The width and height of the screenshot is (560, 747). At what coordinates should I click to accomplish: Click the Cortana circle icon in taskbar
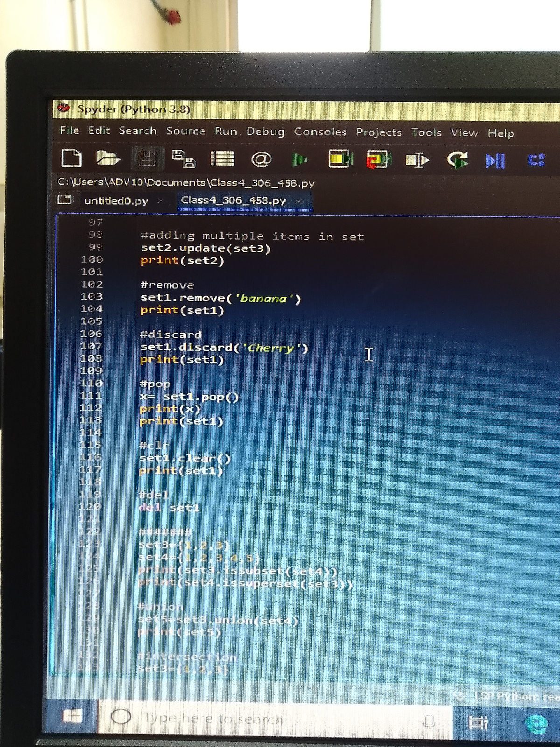[121, 716]
